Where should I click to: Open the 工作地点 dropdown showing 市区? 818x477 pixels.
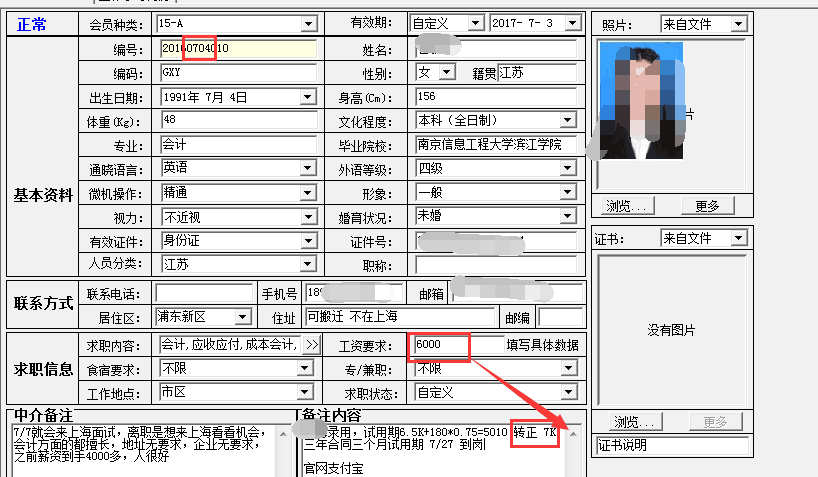tap(305, 392)
